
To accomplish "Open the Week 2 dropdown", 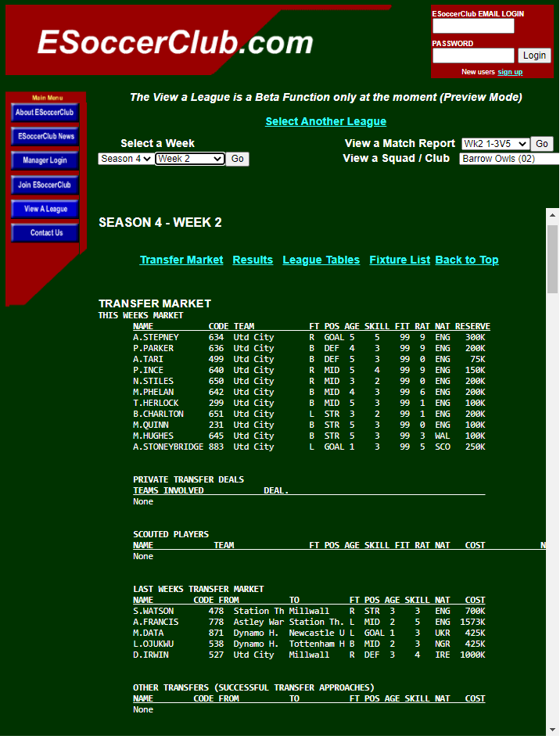I will (190, 159).
